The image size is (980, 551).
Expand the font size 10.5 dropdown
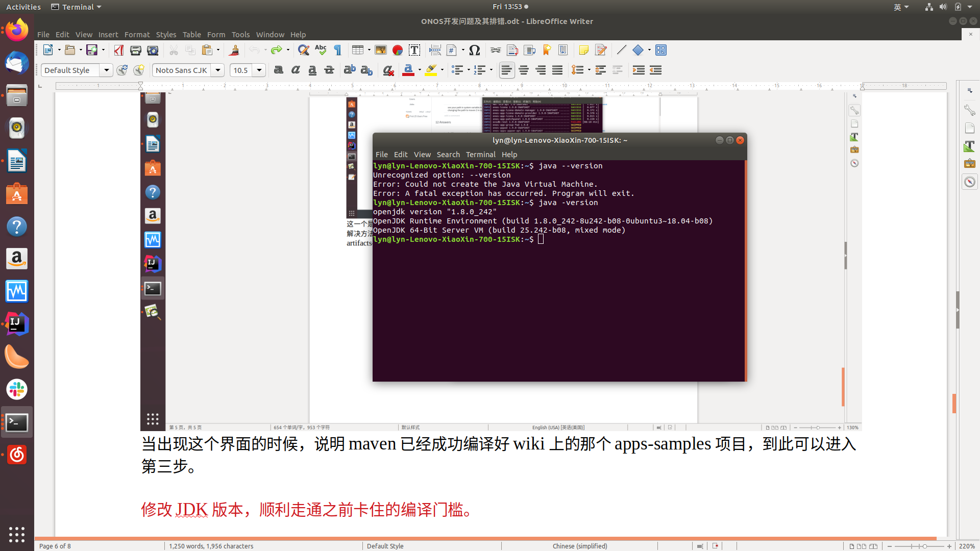[x=259, y=70]
